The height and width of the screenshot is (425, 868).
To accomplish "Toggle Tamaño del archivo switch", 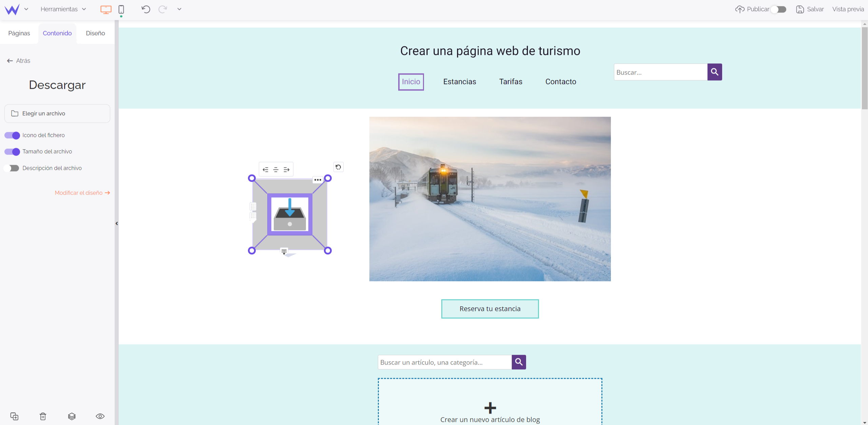I will point(12,152).
